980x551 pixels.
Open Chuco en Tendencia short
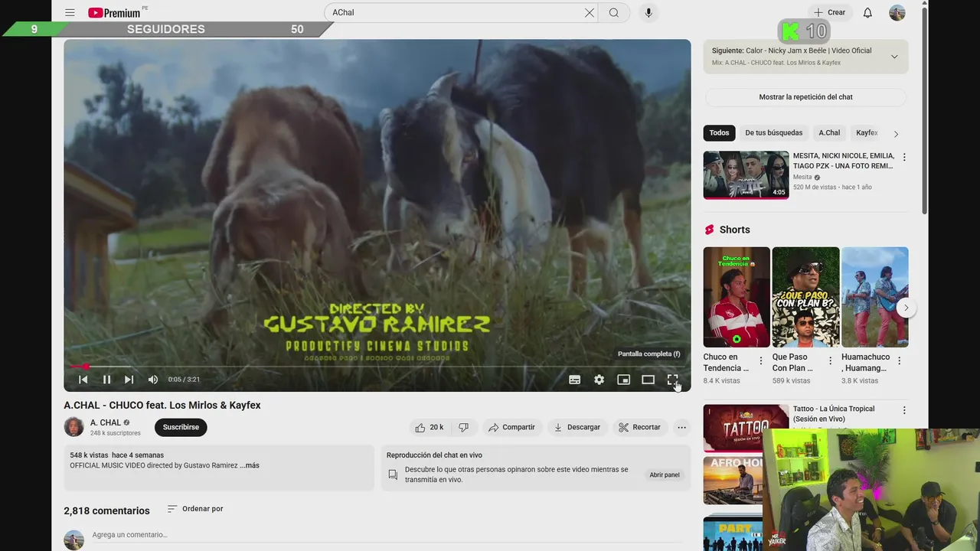pyautogui.click(x=737, y=297)
